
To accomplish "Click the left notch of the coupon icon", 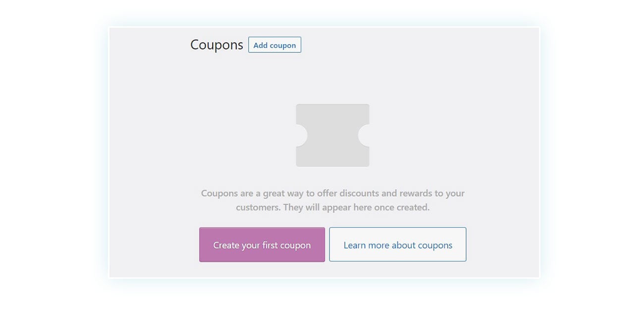I will (299, 135).
